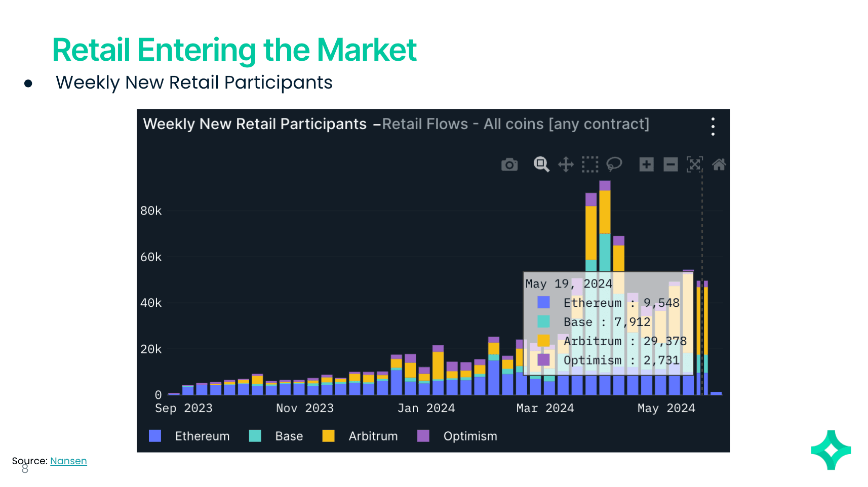
Task: Open the three-dot chart options menu
Action: click(x=713, y=127)
